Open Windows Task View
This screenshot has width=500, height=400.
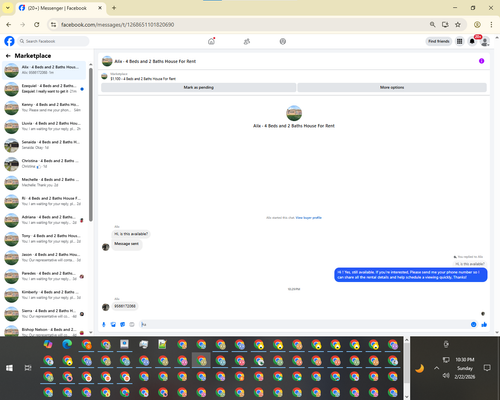28,368
